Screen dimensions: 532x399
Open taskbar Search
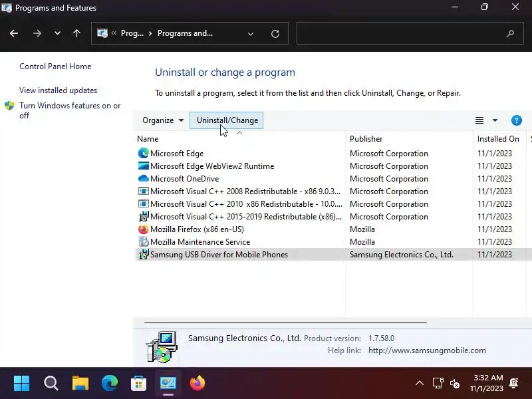(51, 384)
